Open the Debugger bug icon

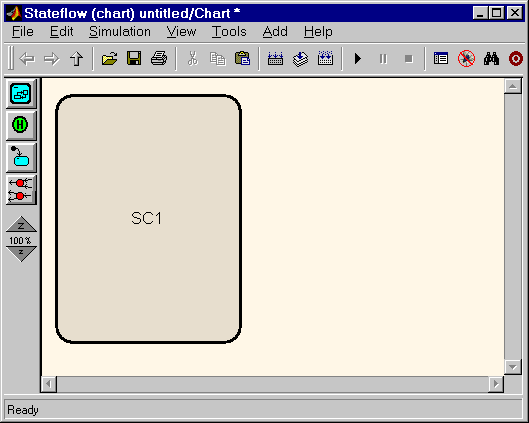point(466,59)
